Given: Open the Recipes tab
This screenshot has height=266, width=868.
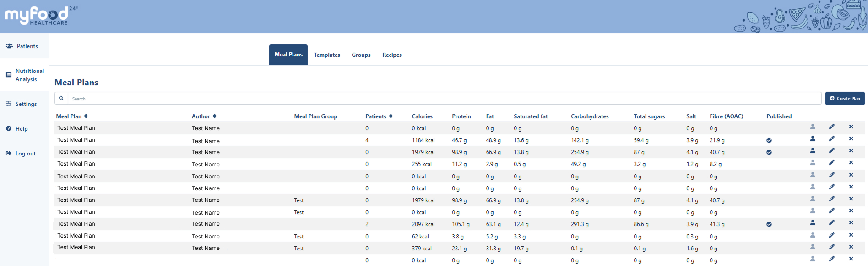Looking at the screenshot, I should pos(392,55).
